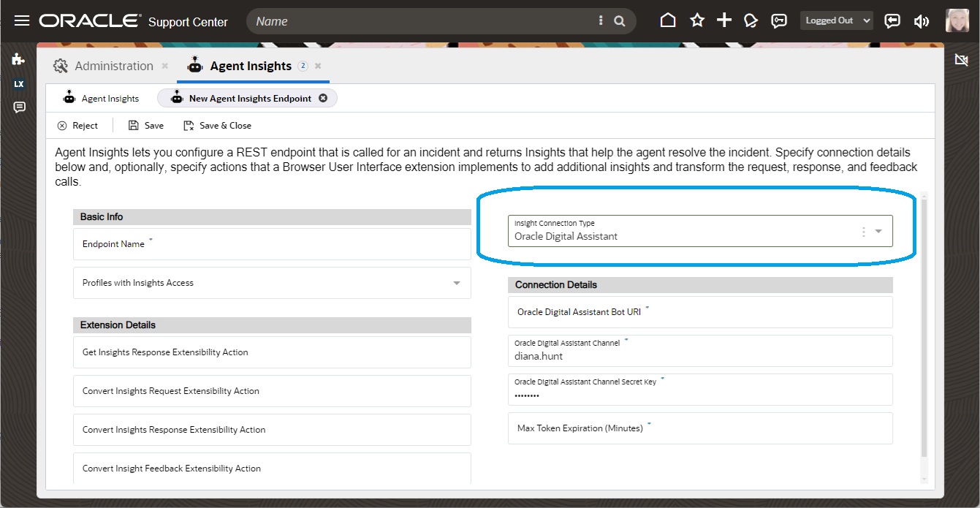The width and height of the screenshot is (980, 508).
Task: Open Favorites star icon
Action: coord(697,20)
